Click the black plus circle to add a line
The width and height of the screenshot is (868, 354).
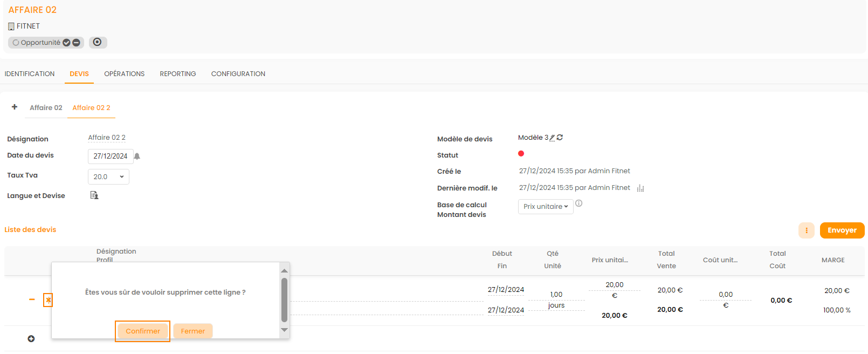[x=31, y=339]
